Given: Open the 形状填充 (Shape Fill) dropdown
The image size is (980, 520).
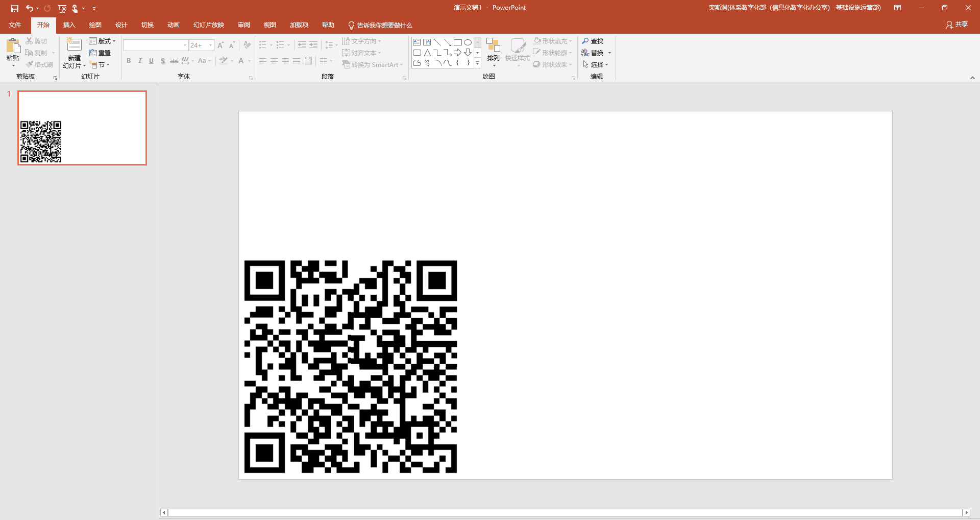Looking at the screenshot, I should click(x=553, y=40).
